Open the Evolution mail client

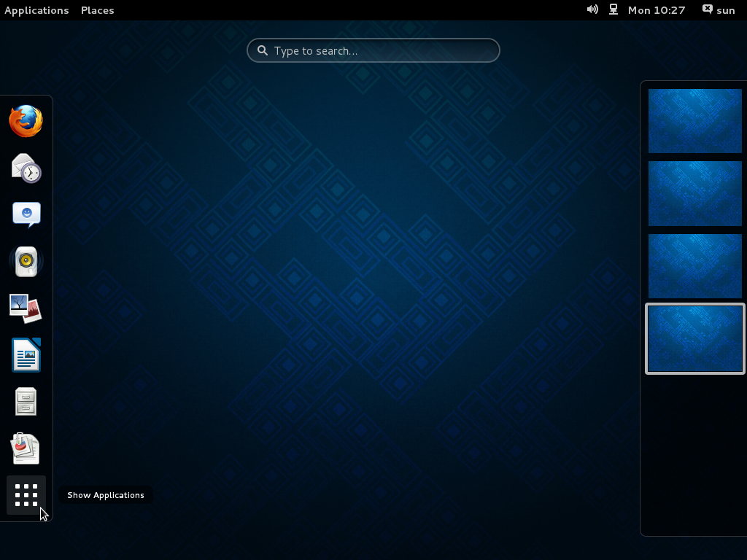point(26,168)
